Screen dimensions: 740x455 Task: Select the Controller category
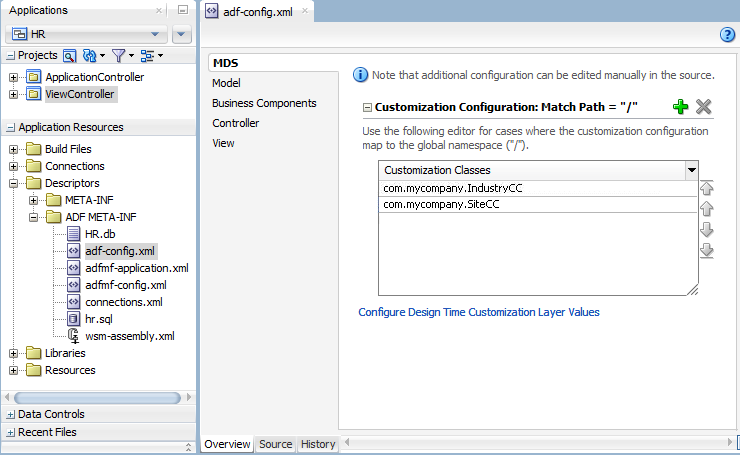tap(235, 123)
